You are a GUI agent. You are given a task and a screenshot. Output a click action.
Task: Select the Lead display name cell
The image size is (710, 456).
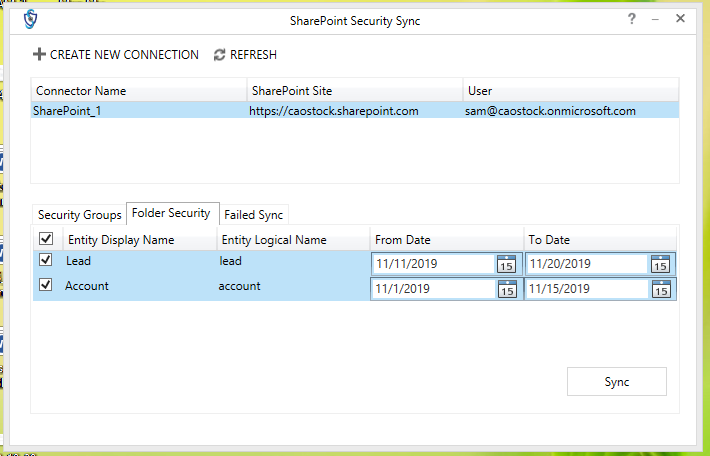tap(78, 261)
